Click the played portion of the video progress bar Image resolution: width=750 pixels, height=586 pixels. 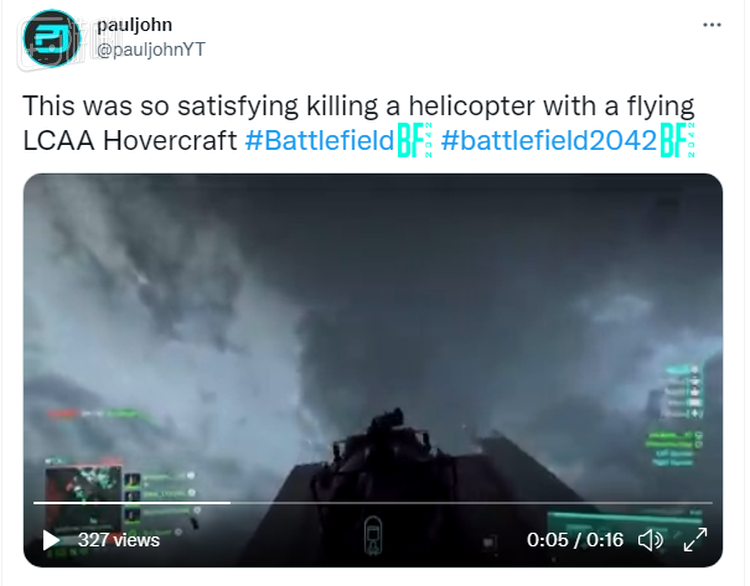coord(132,503)
